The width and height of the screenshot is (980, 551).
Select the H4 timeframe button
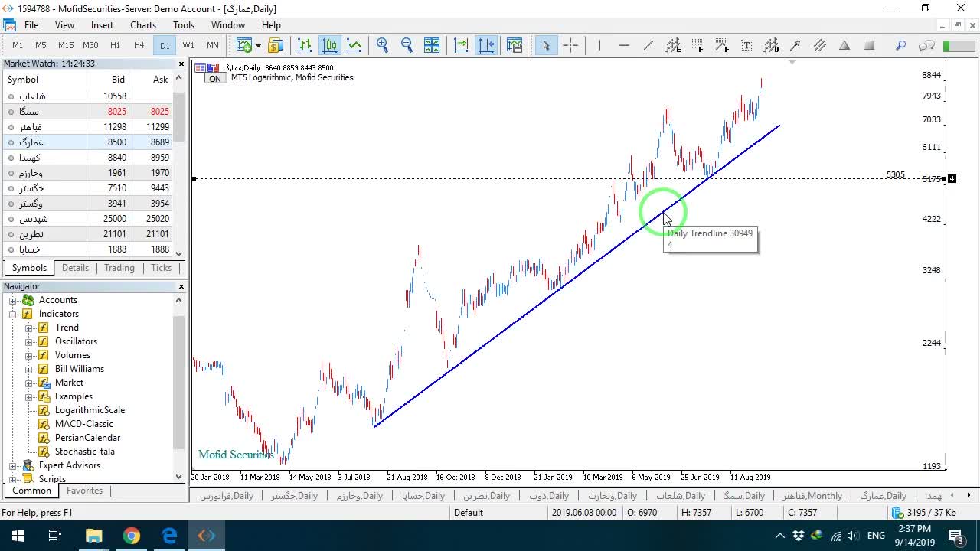click(x=139, y=45)
